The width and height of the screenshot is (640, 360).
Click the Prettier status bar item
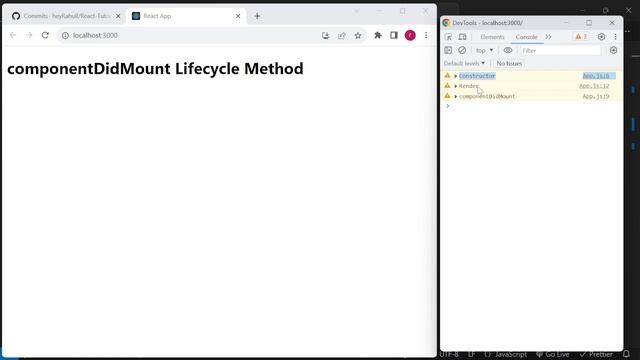[x=596, y=354]
